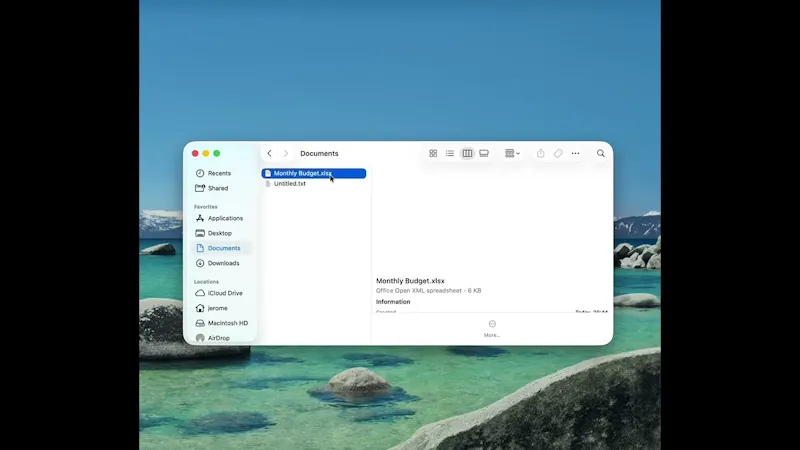Open Finder search magnifier

tap(601, 153)
